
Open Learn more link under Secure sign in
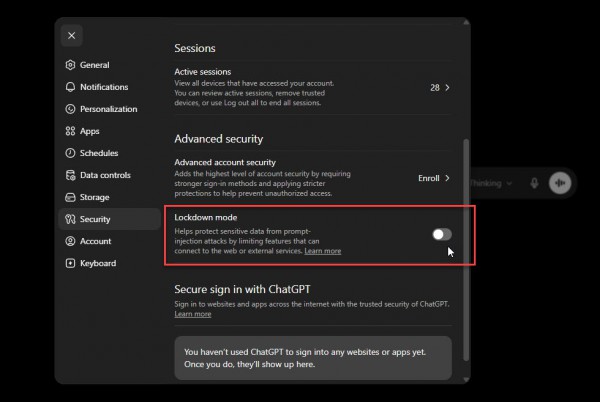(x=193, y=314)
